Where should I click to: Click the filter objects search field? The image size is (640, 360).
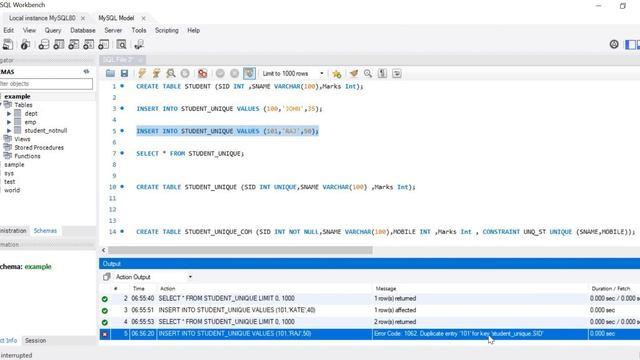[x=46, y=84]
